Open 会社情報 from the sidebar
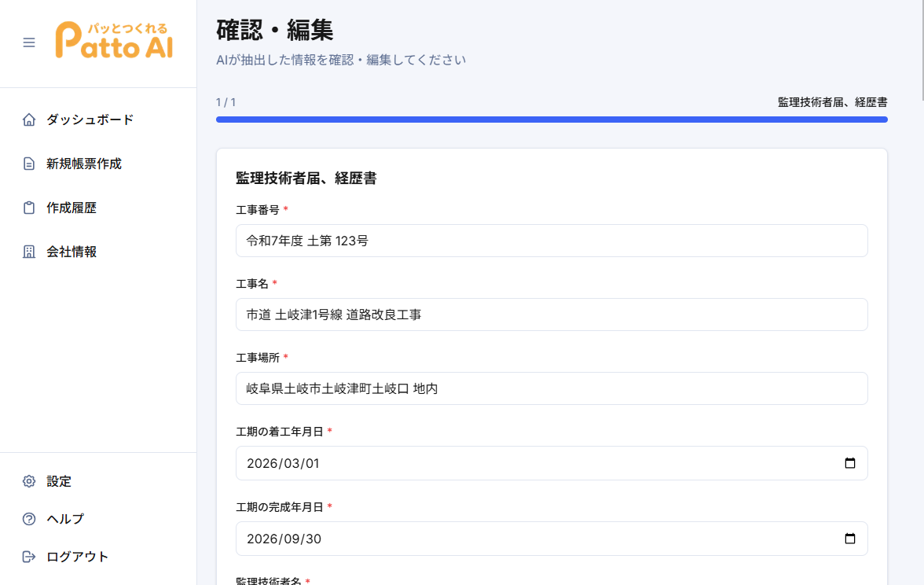This screenshot has width=924, height=585. [71, 252]
